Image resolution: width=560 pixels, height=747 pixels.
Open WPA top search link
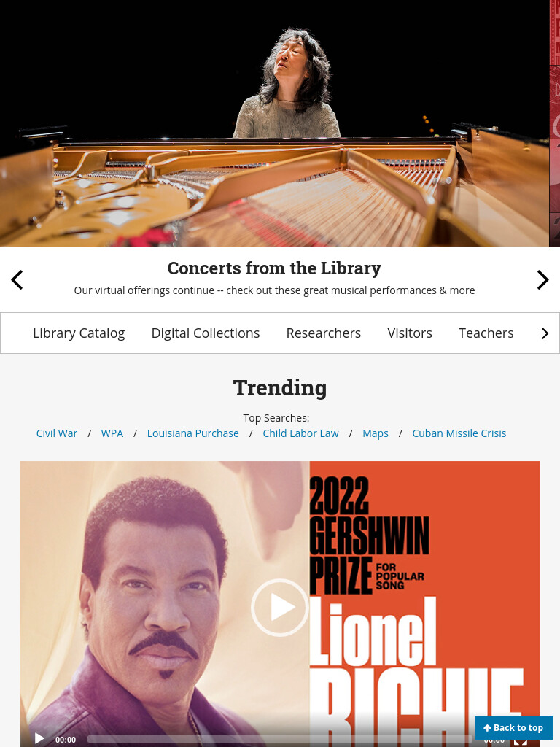coord(112,433)
